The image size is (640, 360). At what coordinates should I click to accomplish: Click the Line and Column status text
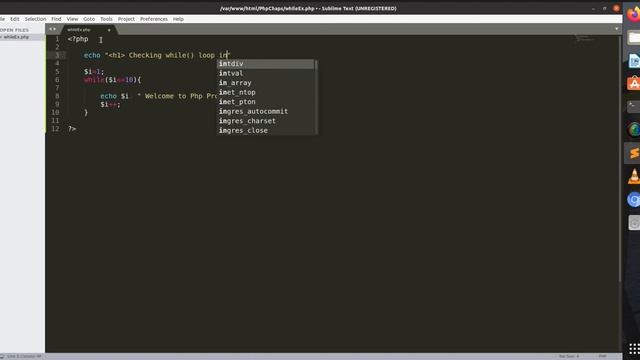point(24,356)
